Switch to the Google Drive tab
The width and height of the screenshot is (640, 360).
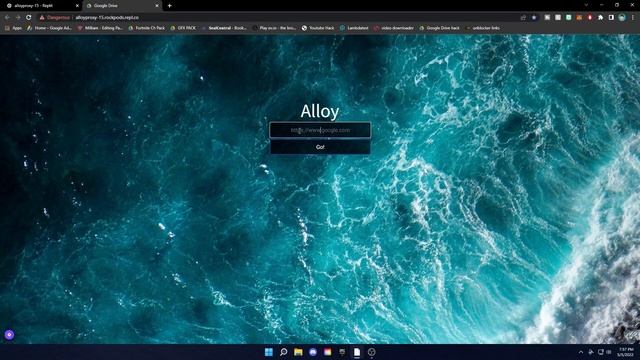(x=122, y=6)
